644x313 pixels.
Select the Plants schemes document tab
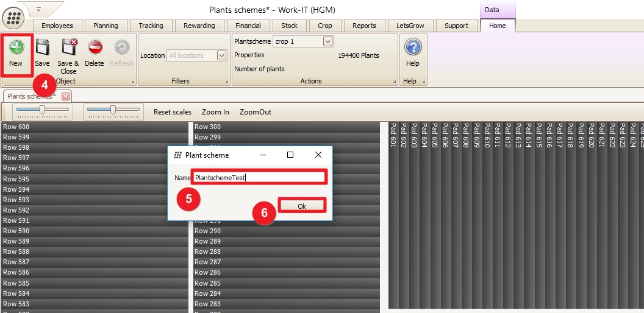click(x=32, y=96)
